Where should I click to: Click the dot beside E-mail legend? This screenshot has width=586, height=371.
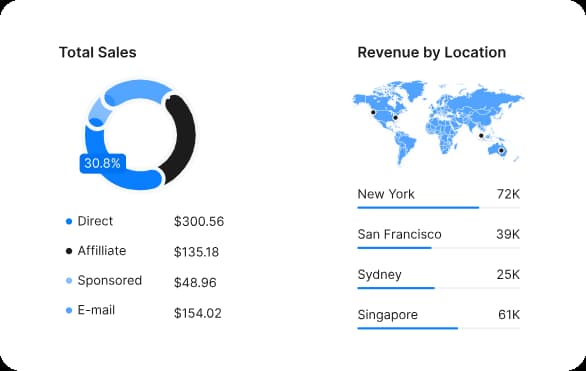coord(69,310)
